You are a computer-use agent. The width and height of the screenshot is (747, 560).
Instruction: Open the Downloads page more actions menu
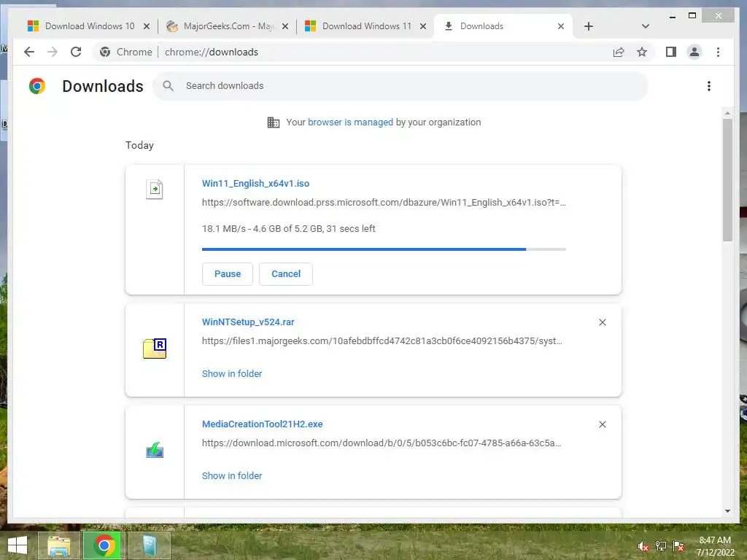(709, 86)
